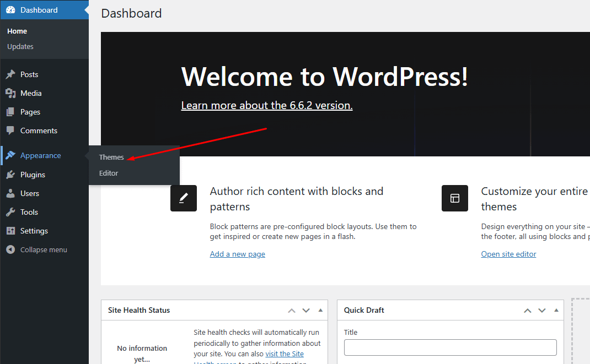
Task: Click the Plugins plug icon
Action: tap(10, 175)
